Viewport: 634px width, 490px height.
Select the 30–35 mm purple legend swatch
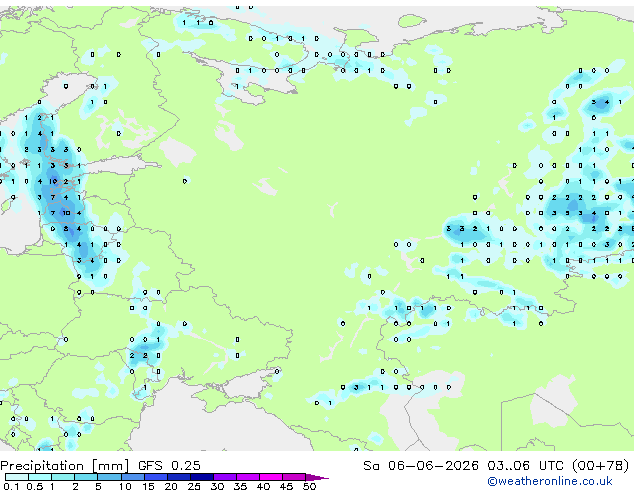(225, 477)
